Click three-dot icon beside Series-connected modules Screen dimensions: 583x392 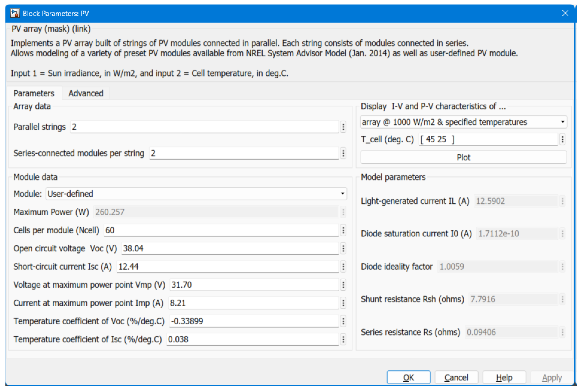point(343,153)
